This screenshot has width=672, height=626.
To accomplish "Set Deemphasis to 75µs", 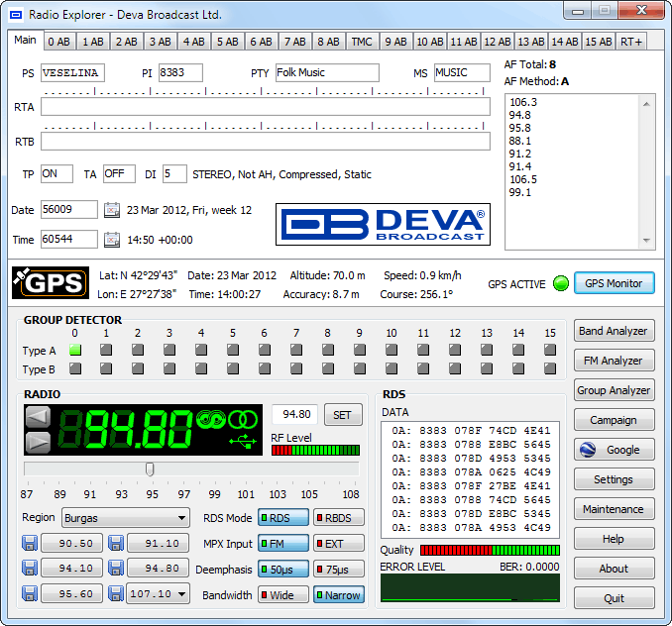I will coord(338,570).
